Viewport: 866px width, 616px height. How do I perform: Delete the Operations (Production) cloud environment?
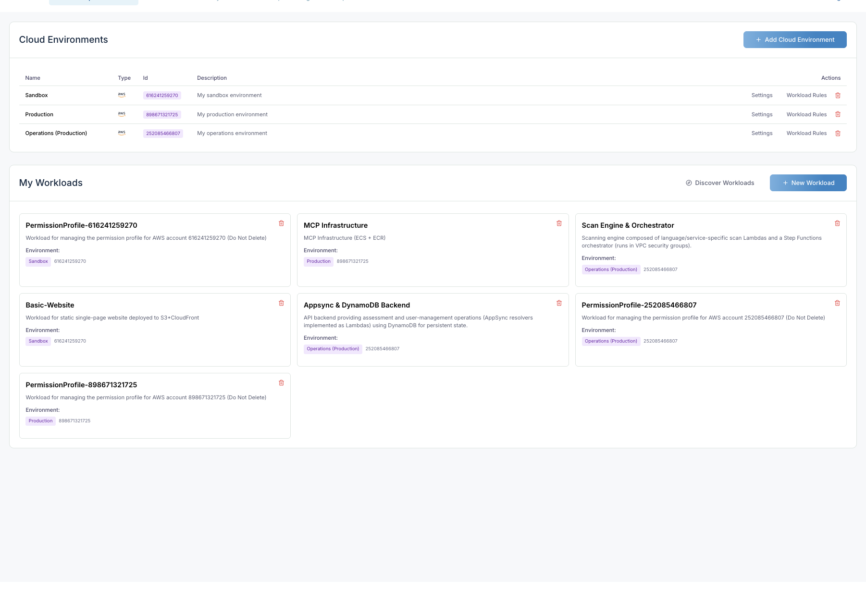(x=838, y=133)
